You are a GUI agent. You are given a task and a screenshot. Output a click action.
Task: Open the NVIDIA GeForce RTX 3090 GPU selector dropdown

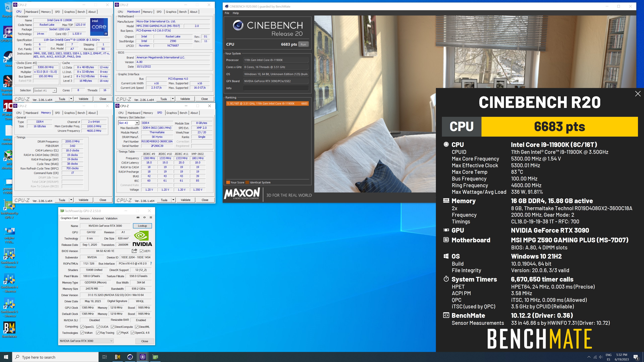pyautogui.click(x=86, y=341)
